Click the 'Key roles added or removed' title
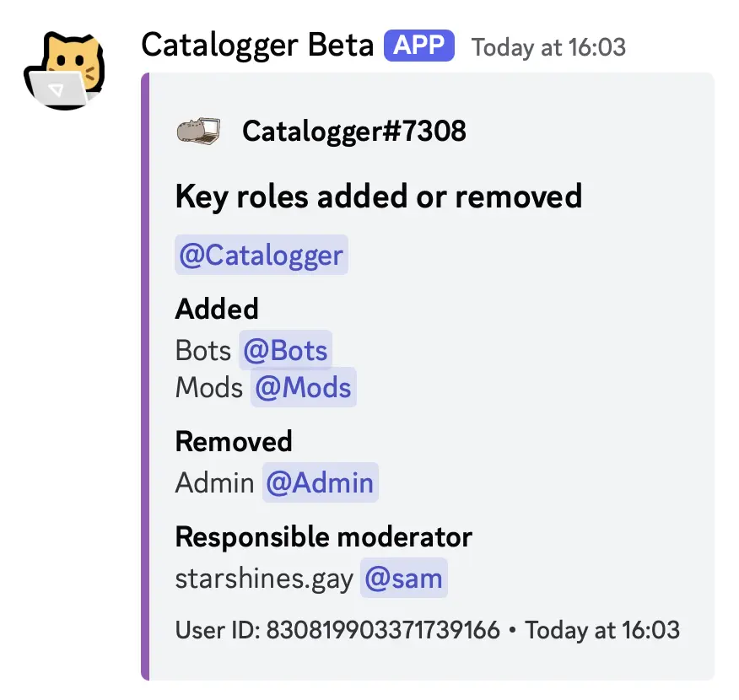 (x=379, y=197)
